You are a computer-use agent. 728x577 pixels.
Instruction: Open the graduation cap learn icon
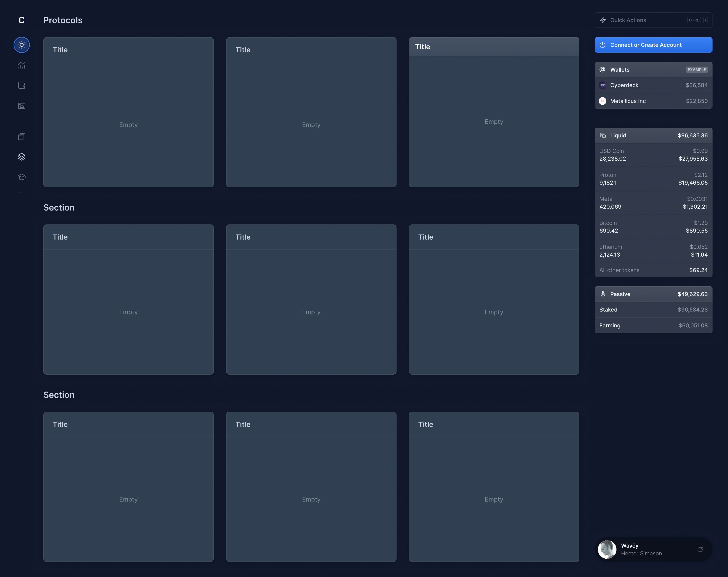[22, 177]
